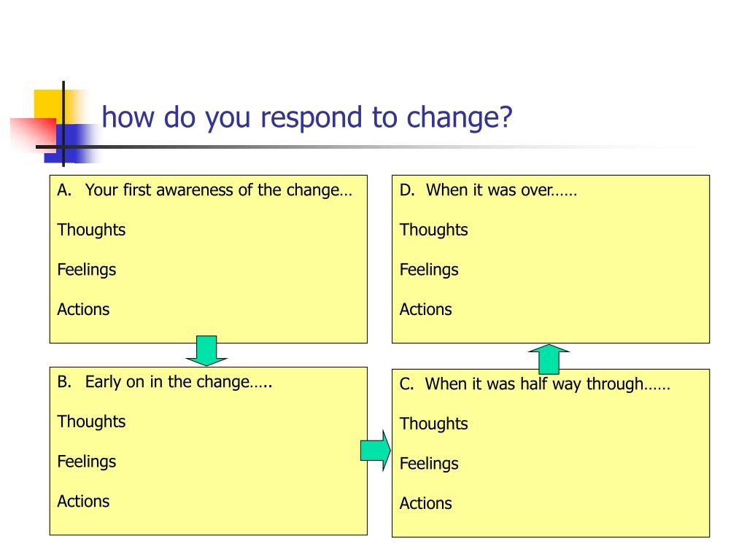747x560 pixels.
Task: Click Feelings in box C
Action: point(429,464)
